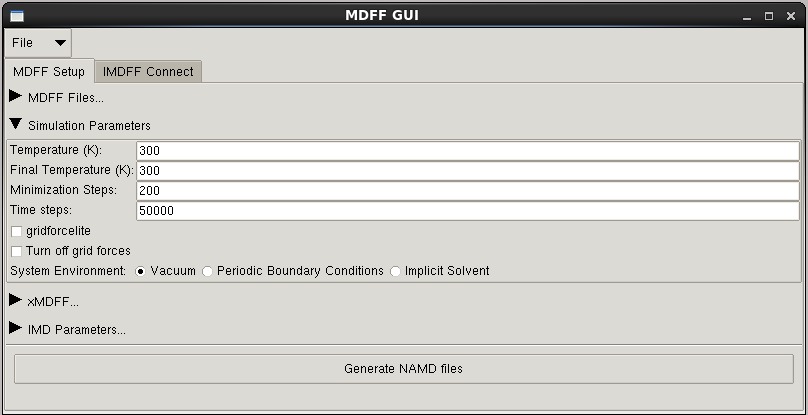This screenshot has height=415, width=808.
Task: Click the Temperature (K) input field
Action: click(x=467, y=151)
